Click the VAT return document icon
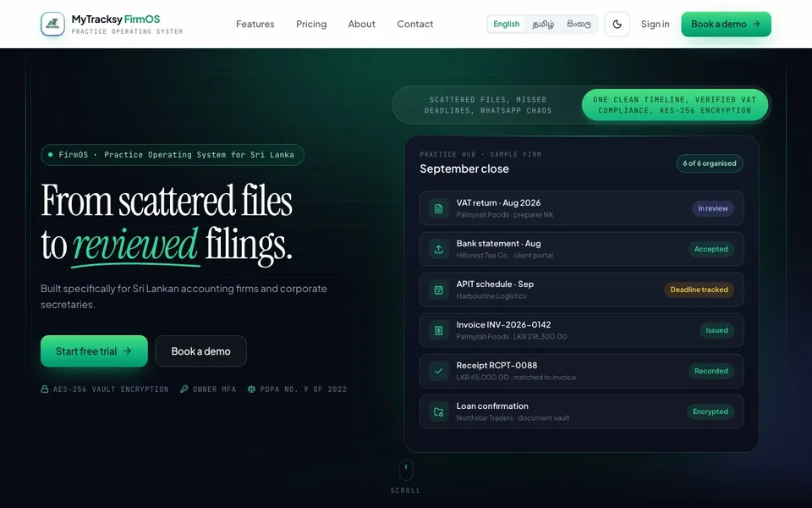The image size is (812, 508). 439,208
